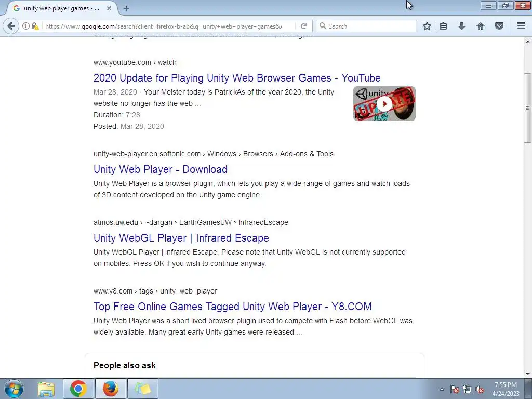The height and width of the screenshot is (399, 532).
Task: Open the downloads arrow icon
Action: coord(462,26)
